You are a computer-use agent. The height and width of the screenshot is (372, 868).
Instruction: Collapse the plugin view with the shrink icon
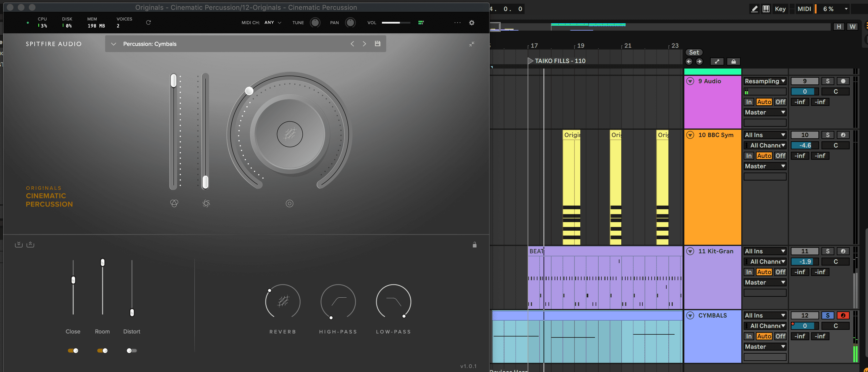click(x=471, y=44)
